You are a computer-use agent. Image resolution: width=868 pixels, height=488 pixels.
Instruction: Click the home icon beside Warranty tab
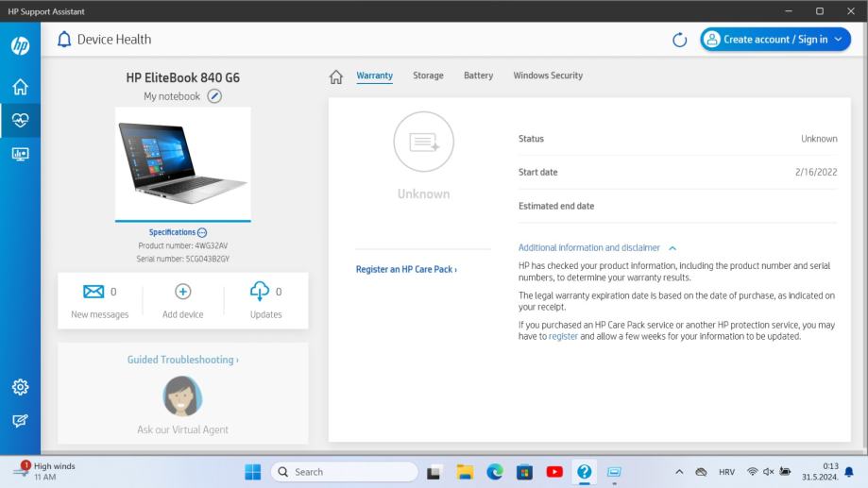pyautogui.click(x=334, y=76)
